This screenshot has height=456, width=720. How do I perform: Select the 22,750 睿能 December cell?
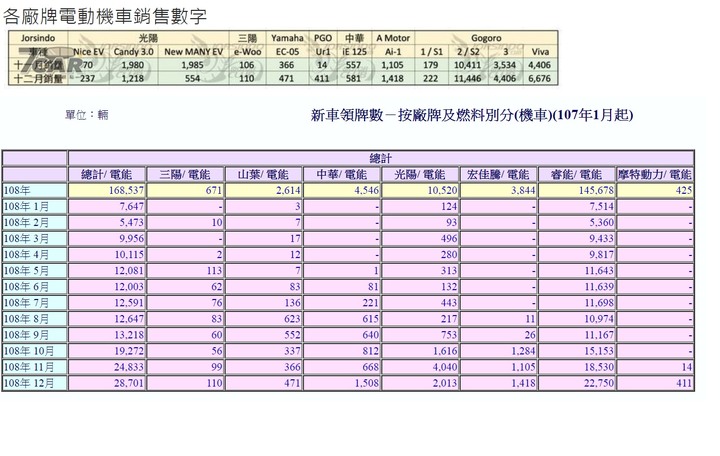coord(577,383)
